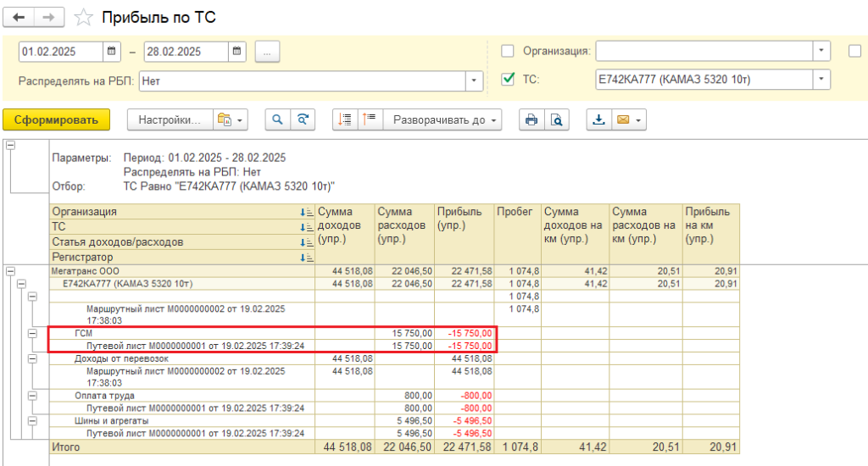Image resolution: width=868 pixels, height=466 pixels.
Task: Toggle the unlabeled checkbox after the Организация field
Action: (x=854, y=51)
